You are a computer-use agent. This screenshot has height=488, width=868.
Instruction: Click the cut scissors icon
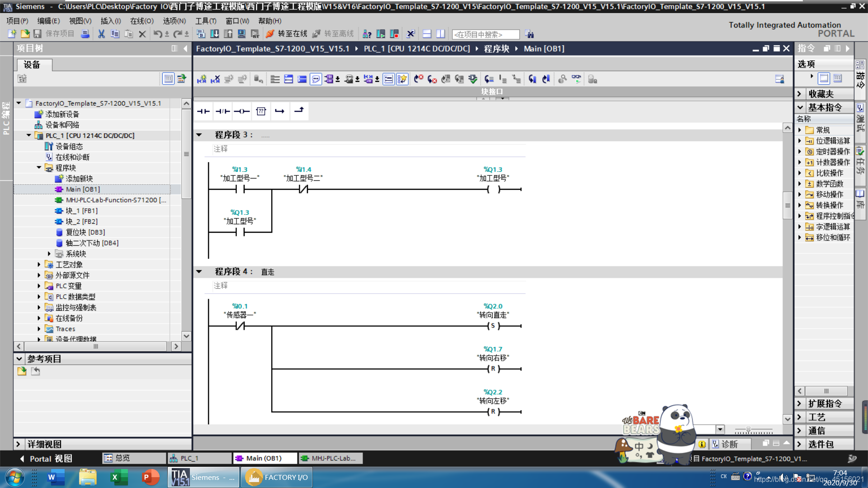(x=101, y=34)
